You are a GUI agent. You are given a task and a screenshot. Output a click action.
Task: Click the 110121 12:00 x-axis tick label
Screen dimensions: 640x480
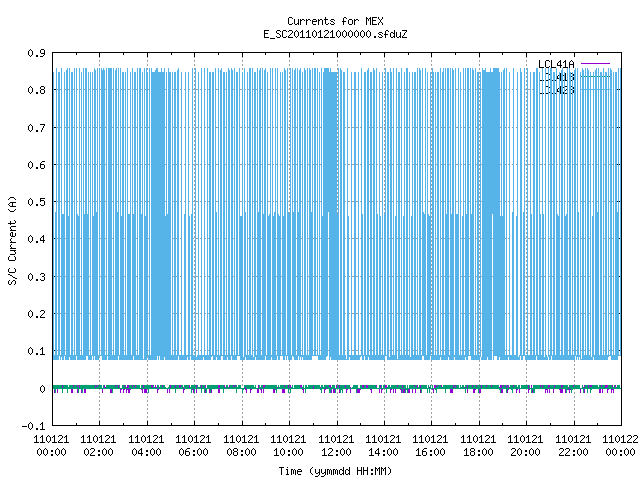coord(336,446)
